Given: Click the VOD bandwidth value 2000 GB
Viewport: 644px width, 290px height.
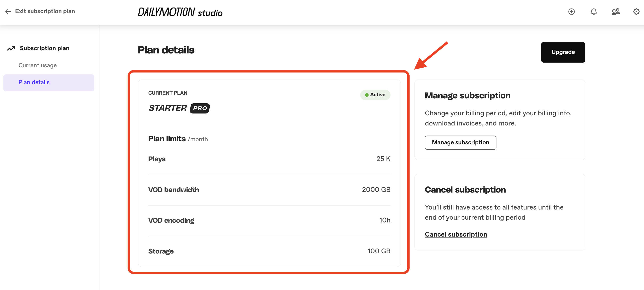Looking at the screenshot, I should coord(376,189).
